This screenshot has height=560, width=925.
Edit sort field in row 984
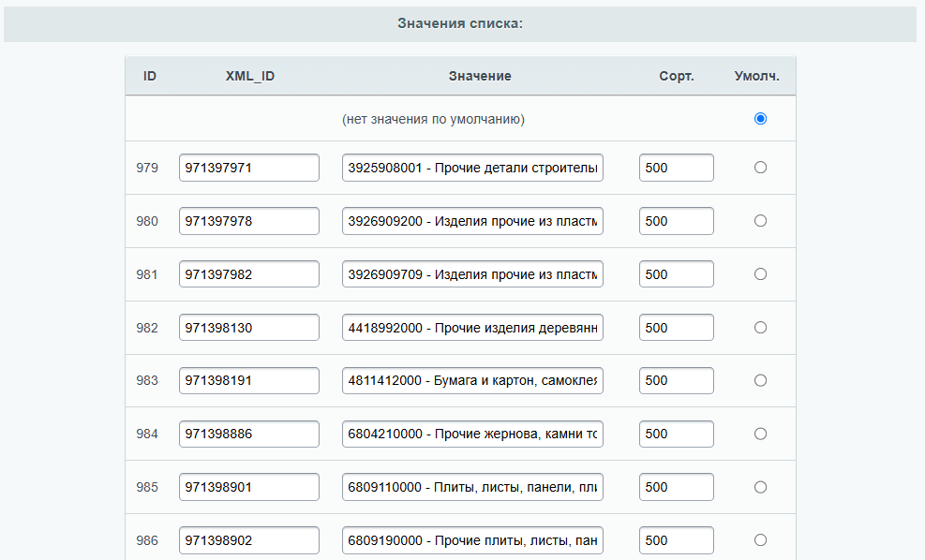click(x=676, y=434)
